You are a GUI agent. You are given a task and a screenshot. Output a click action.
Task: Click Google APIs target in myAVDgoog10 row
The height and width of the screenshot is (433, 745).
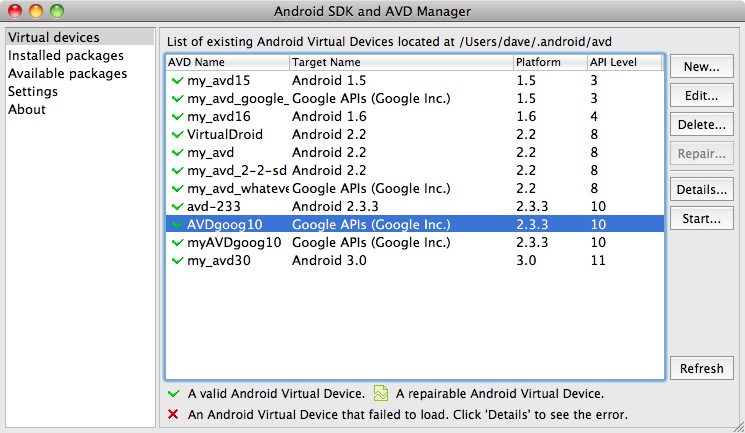pos(371,243)
